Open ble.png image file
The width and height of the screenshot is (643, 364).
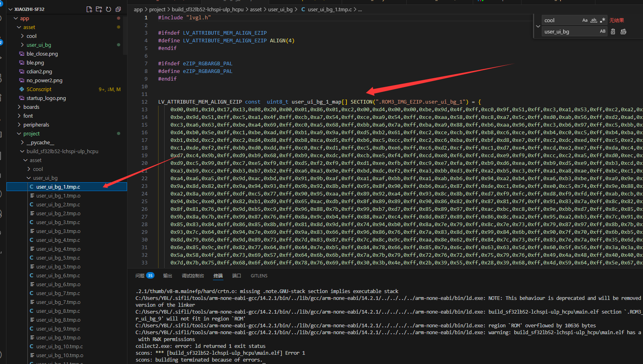click(35, 62)
